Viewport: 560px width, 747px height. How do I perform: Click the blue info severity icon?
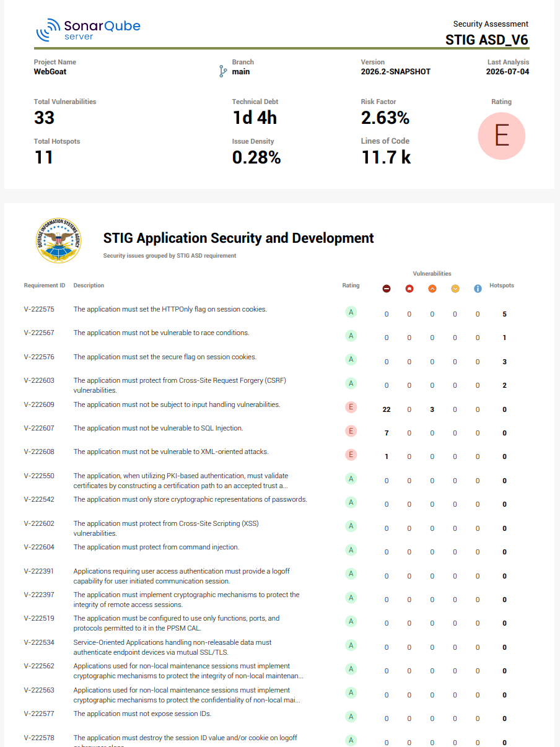click(478, 289)
